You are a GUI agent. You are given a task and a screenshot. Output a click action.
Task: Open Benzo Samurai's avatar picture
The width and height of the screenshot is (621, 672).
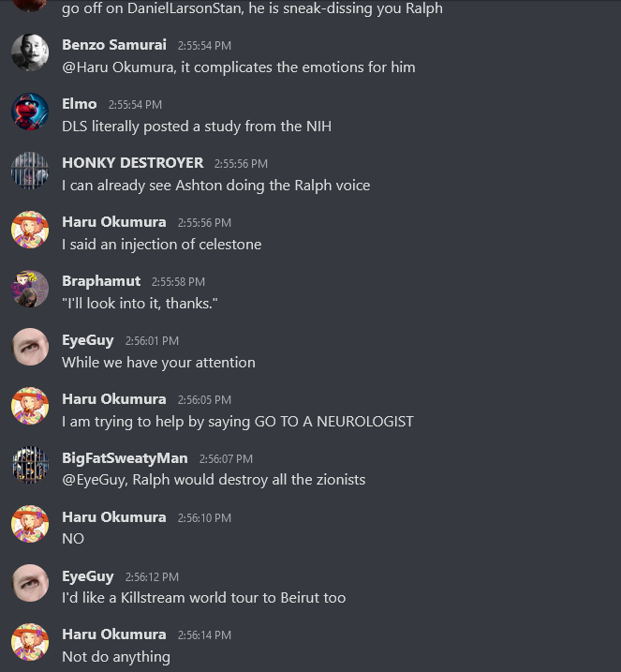pyautogui.click(x=30, y=52)
